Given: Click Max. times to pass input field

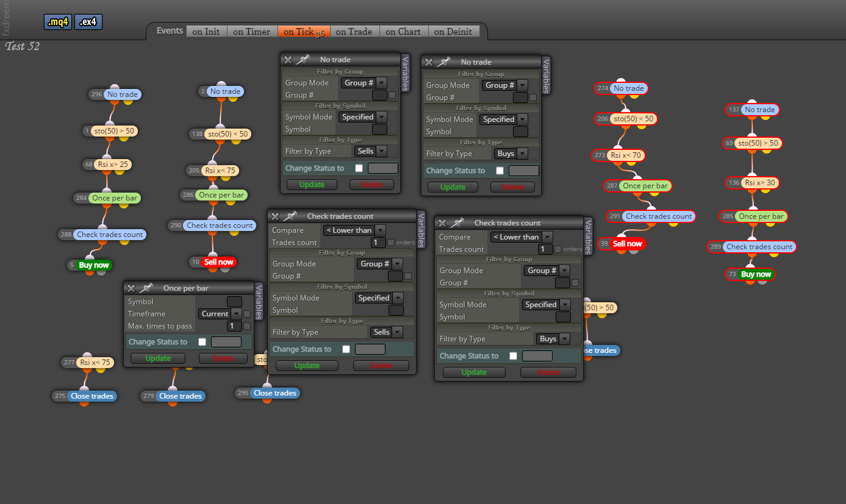Looking at the screenshot, I should [x=234, y=326].
